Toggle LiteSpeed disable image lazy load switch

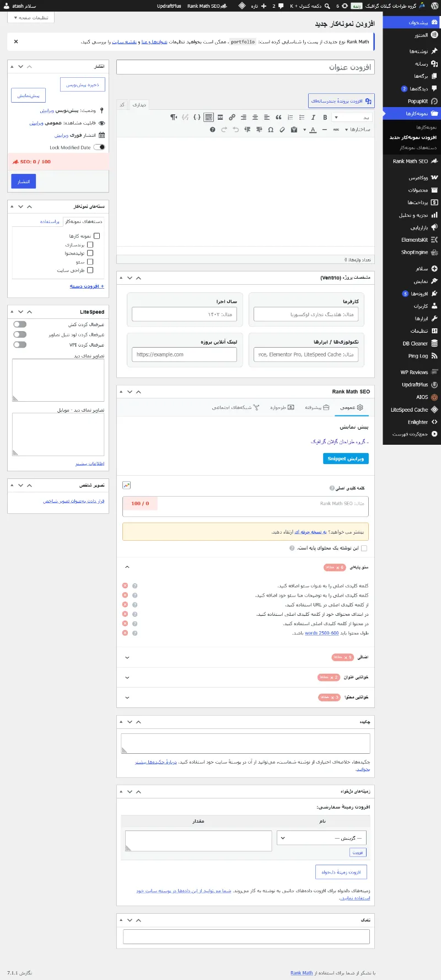tap(20, 334)
